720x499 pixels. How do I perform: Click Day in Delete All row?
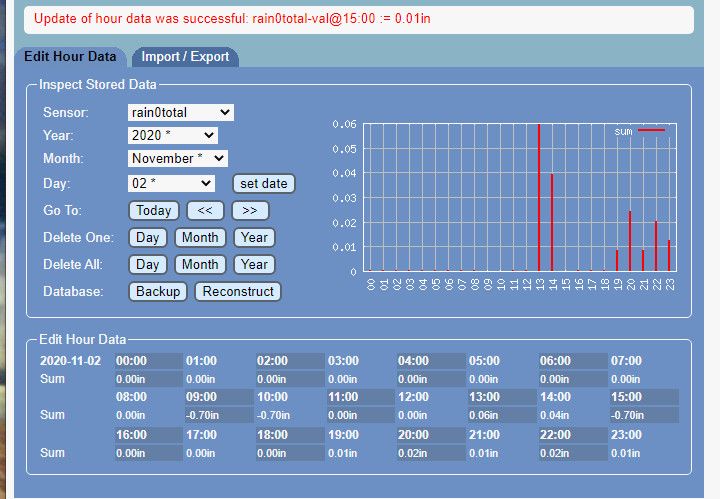(x=147, y=264)
